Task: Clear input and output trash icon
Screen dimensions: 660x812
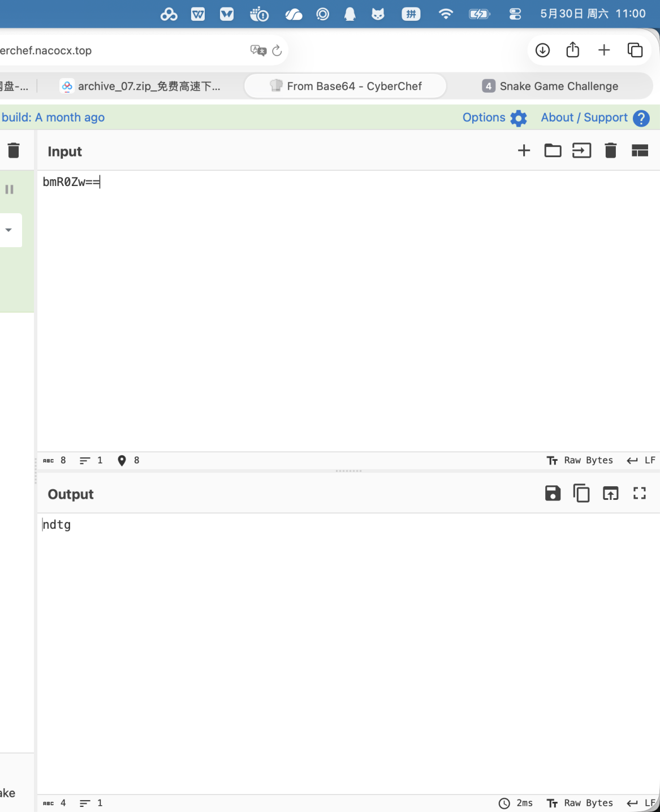Action: (x=610, y=150)
